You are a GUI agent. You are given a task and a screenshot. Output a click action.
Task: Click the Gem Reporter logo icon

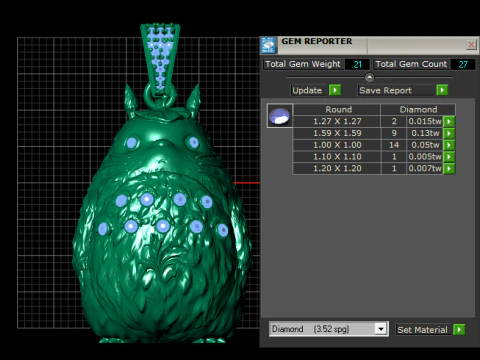[x=268, y=45]
